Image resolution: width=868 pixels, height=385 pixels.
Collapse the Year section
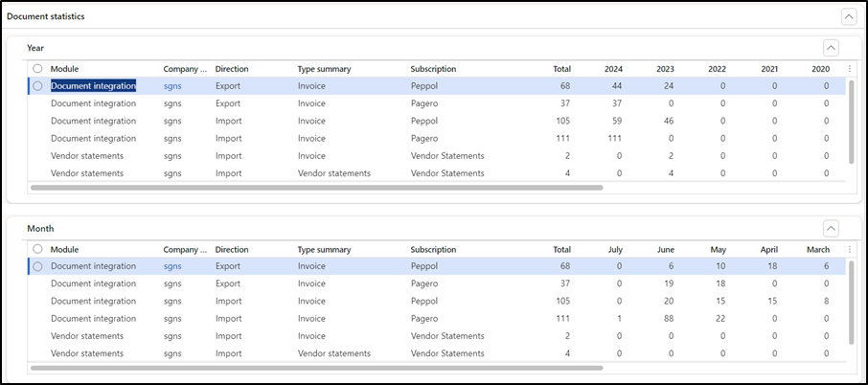831,48
